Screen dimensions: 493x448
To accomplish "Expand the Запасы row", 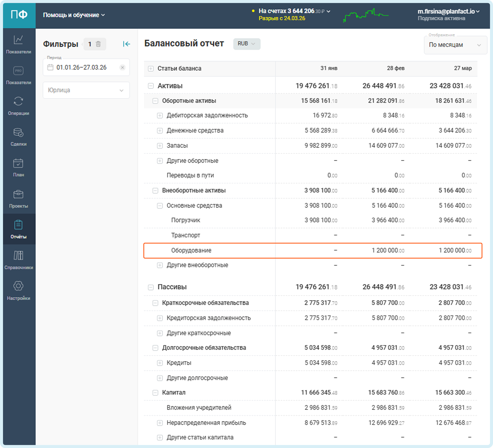I will [160, 146].
